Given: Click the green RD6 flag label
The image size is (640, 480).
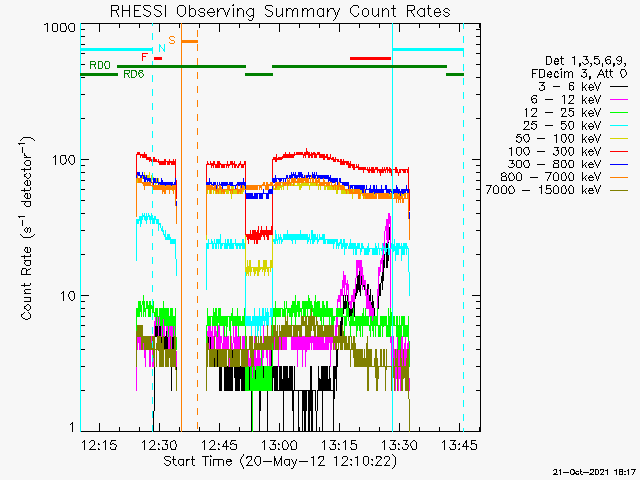Looking at the screenshot, I should tap(134, 74).
